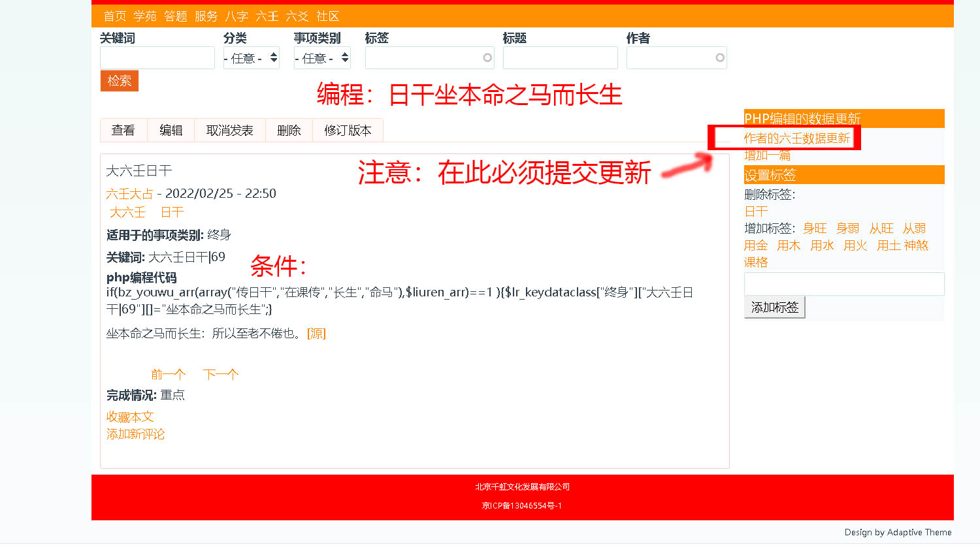Screen dimensions: 980x551
Task: Click 收藏本文 to bookmark the article
Action: click(x=130, y=417)
